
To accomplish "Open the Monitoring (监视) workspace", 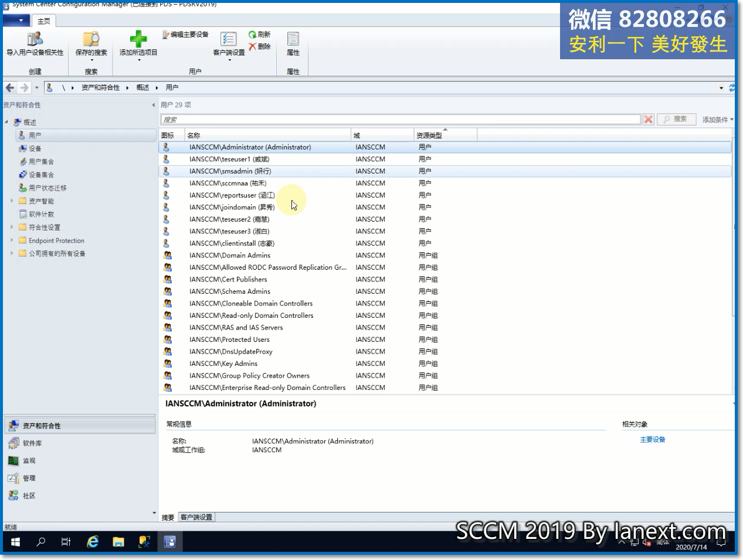I will [x=80, y=461].
